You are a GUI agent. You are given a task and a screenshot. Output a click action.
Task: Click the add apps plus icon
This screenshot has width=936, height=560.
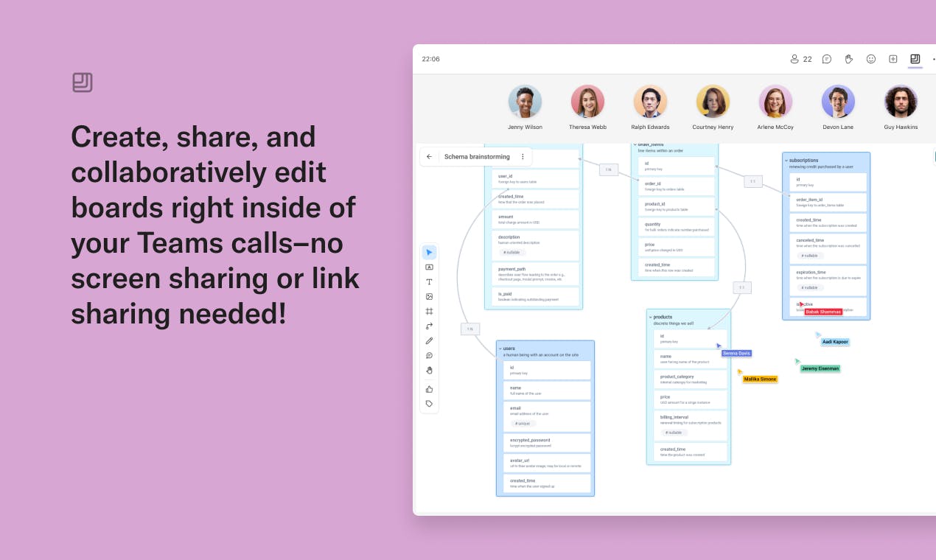pyautogui.click(x=893, y=59)
